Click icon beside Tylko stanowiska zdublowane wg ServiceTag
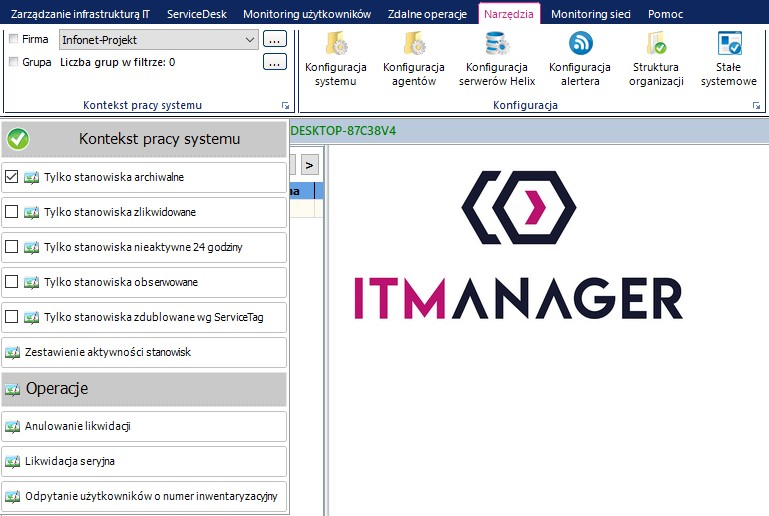This screenshot has width=769, height=516. (31, 317)
